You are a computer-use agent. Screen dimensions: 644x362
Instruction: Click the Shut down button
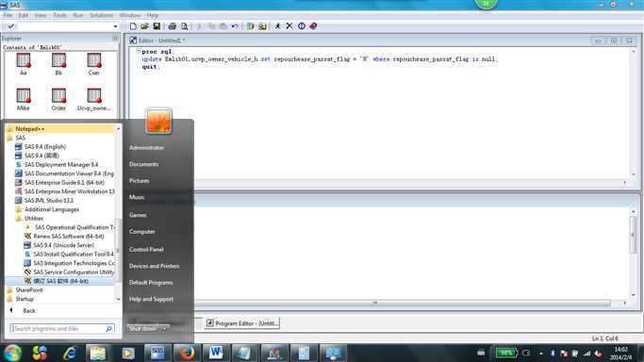(143, 328)
